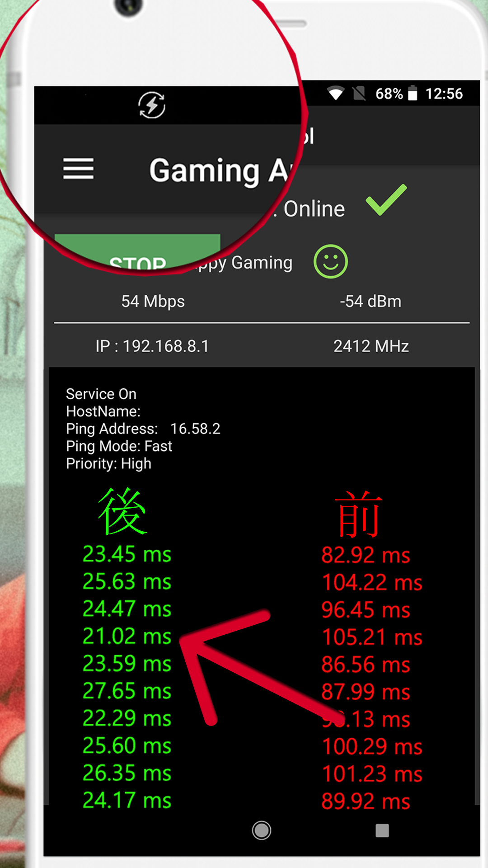
Task: Tap the green smiley face icon
Action: click(331, 262)
